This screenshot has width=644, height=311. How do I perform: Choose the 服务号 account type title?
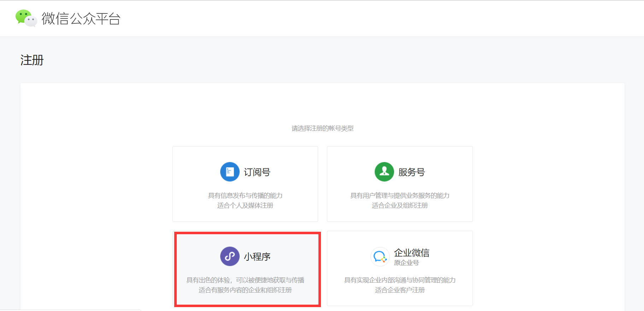click(x=411, y=172)
